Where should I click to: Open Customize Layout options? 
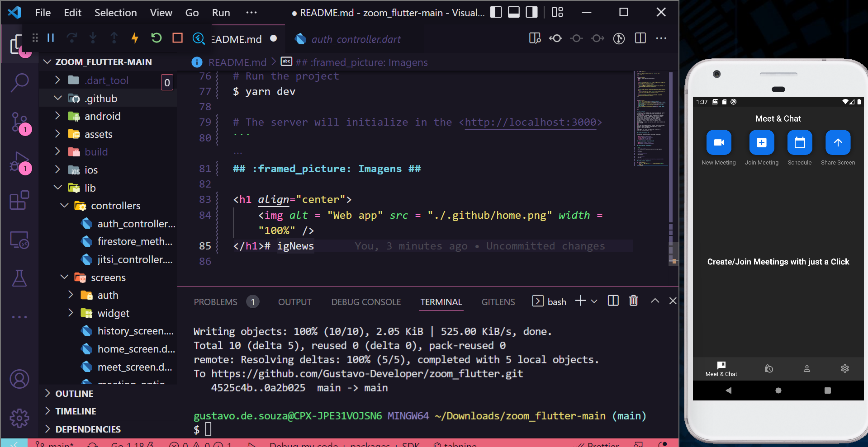point(557,12)
